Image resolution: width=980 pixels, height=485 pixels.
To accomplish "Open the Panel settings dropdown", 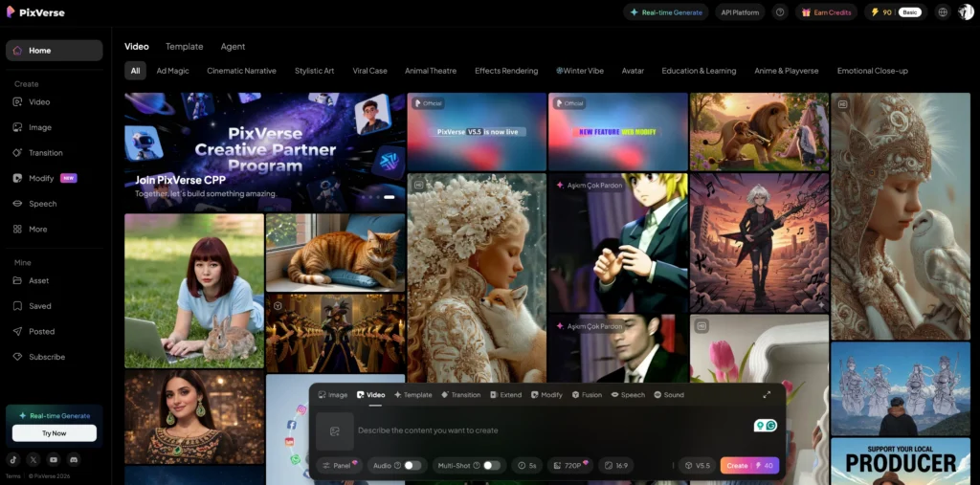I will pyautogui.click(x=340, y=466).
